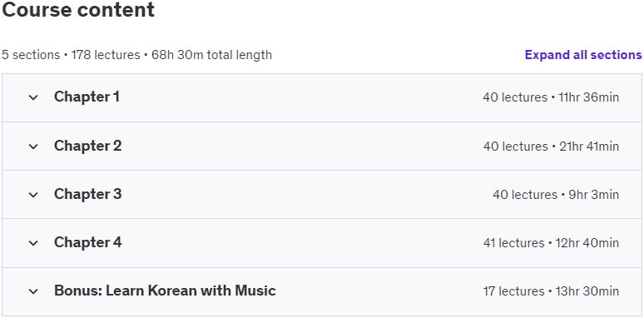Open Bonus: Learn Korean with Music section
Viewport: 644px width, 318px height.
[165, 291]
